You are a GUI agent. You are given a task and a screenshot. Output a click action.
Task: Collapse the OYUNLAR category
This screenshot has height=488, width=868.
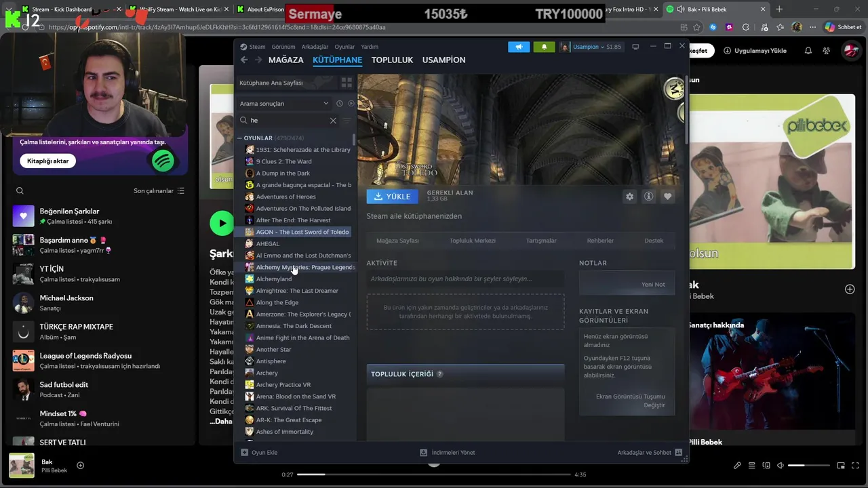pyautogui.click(x=239, y=138)
